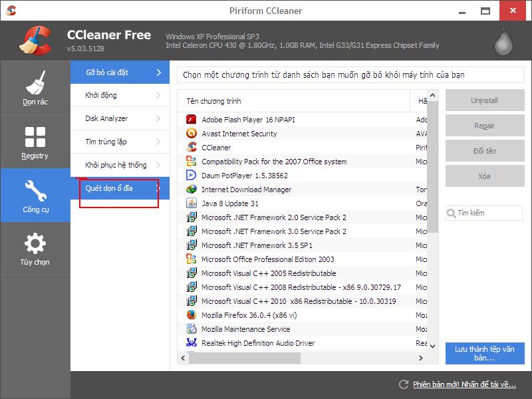
Task: Expand Khôi phục hệ thống chevron
Action: [x=158, y=165]
